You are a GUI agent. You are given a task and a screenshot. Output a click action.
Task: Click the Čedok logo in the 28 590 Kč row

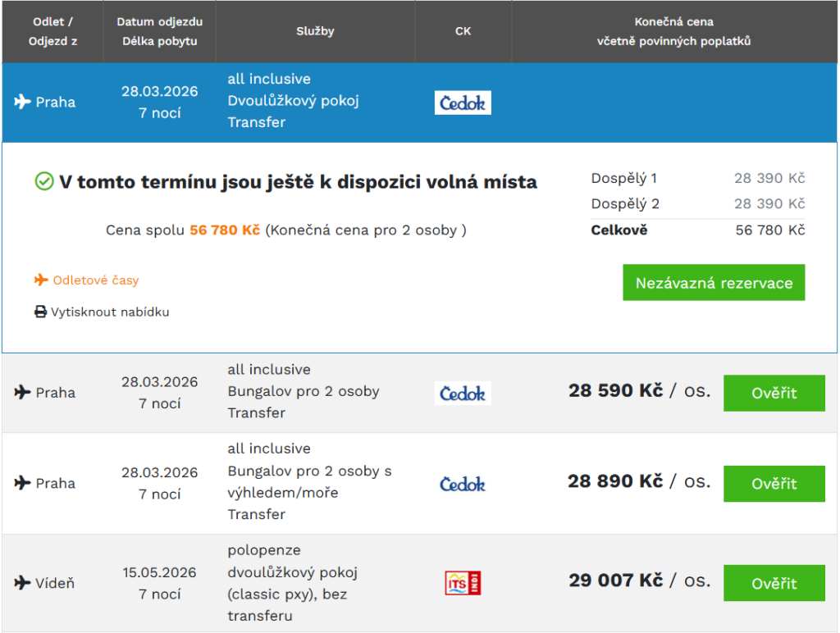click(x=463, y=393)
